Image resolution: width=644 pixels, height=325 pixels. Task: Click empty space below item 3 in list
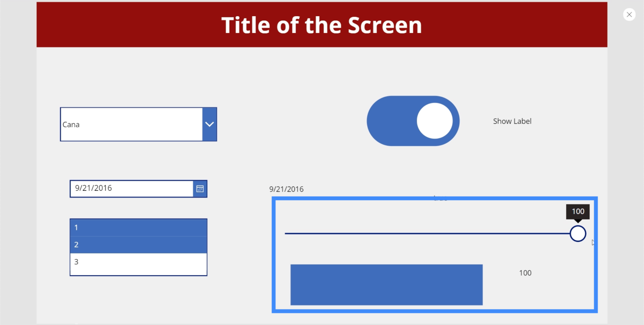138,272
